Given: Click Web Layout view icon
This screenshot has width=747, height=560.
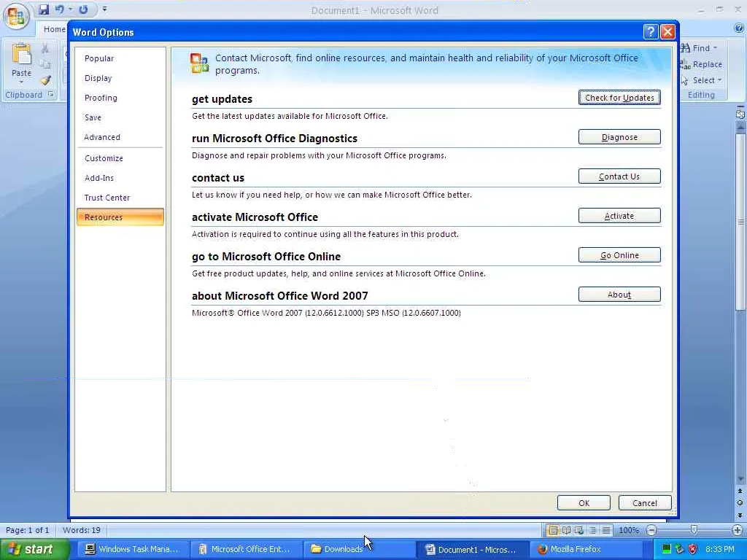Looking at the screenshot, I should tap(579, 530).
